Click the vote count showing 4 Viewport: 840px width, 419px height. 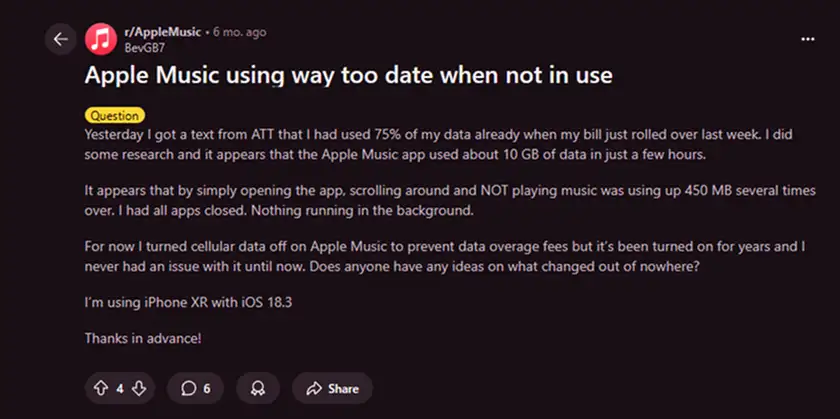click(x=120, y=387)
